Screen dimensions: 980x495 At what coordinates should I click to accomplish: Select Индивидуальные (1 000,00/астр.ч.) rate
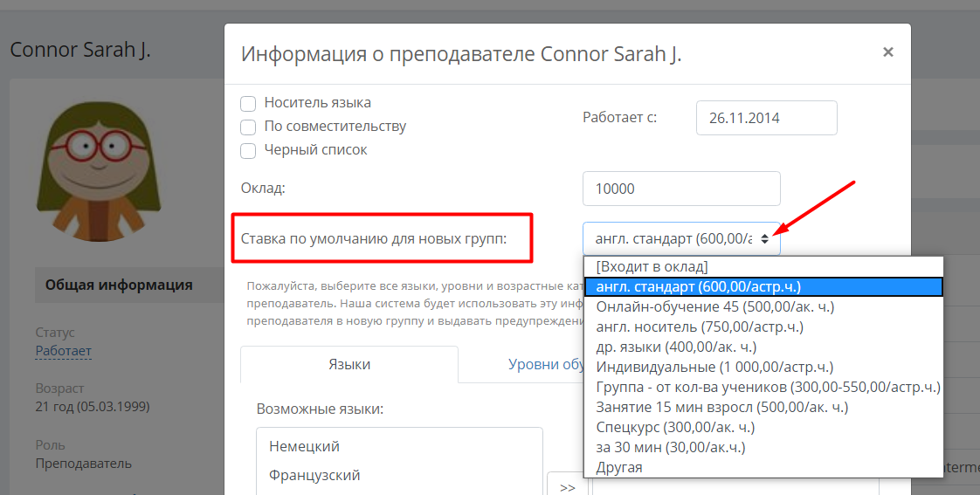pyautogui.click(x=763, y=367)
